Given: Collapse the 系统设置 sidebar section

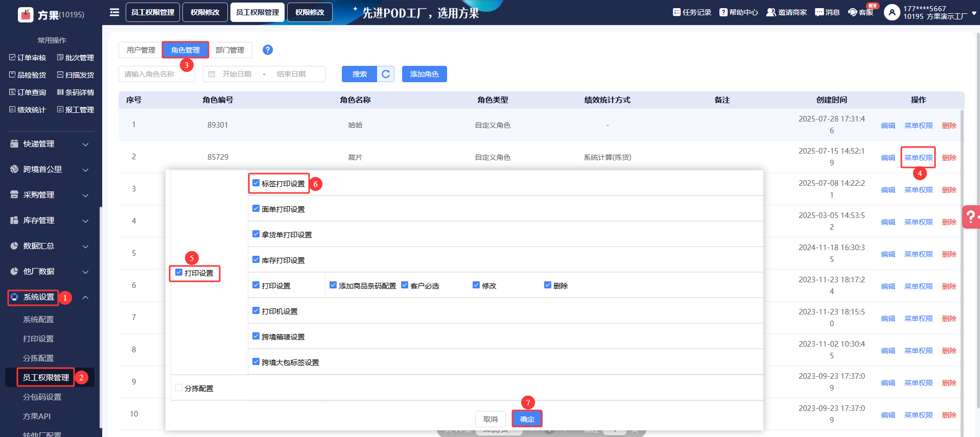Looking at the screenshot, I should click(85, 297).
